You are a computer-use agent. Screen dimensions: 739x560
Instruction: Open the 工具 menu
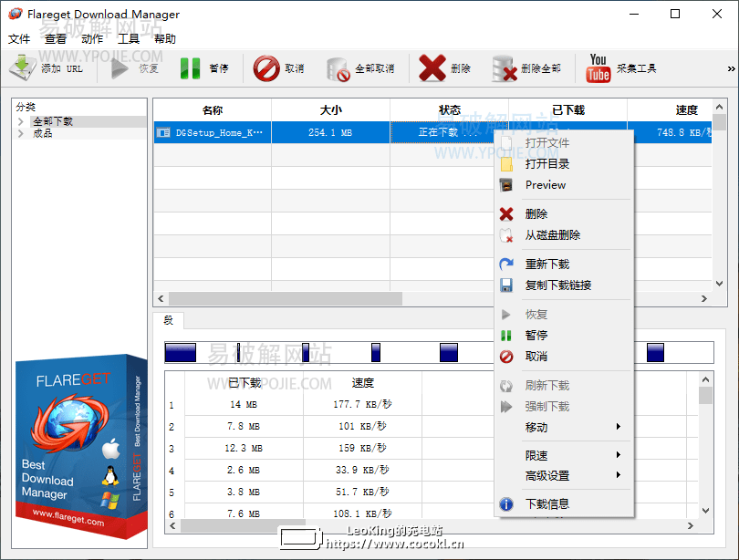pyautogui.click(x=129, y=38)
